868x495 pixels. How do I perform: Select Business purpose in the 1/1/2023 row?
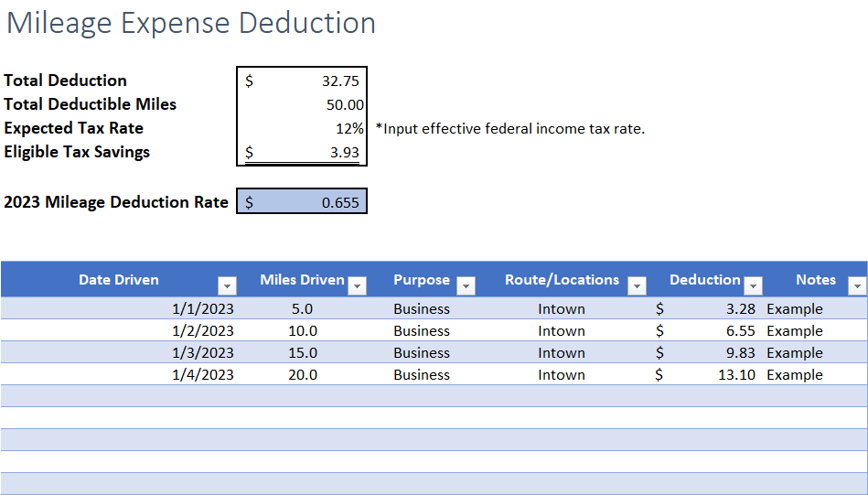click(x=422, y=307)
